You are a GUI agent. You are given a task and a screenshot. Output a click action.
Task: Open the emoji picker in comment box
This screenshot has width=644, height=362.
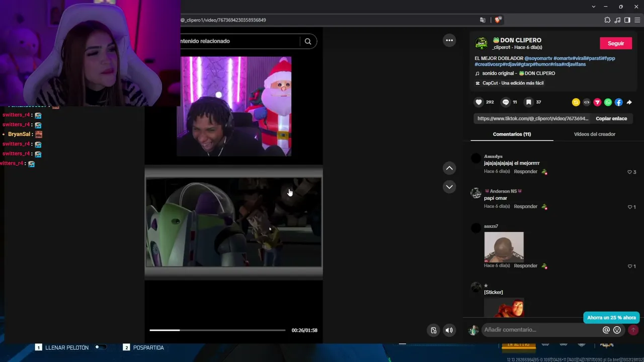pos(617,330)
